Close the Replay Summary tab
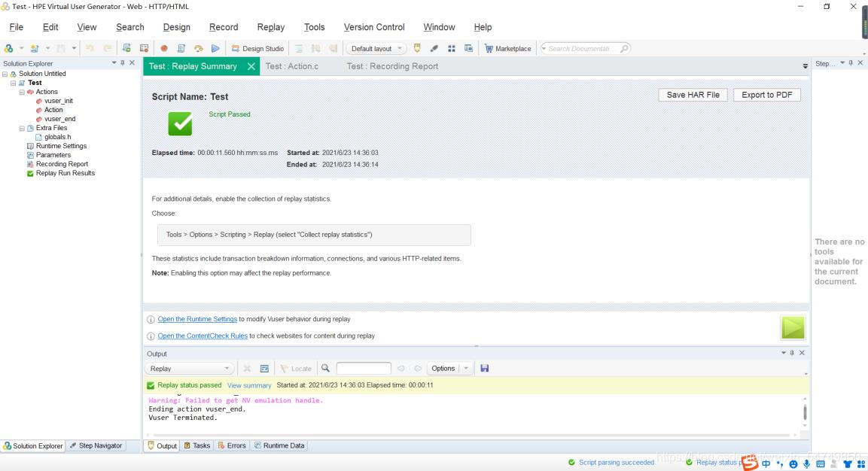This screenshot has width=868, height=471. (x=251, y=66)
